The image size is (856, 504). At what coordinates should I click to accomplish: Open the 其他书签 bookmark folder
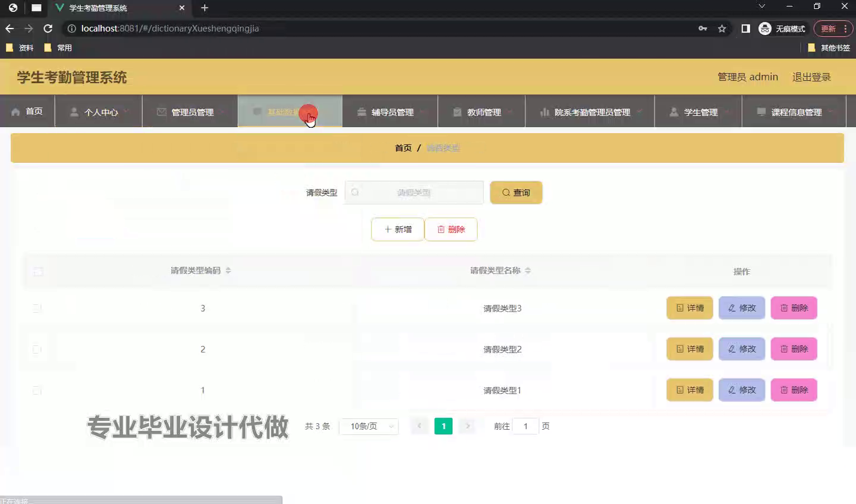click(829, 48)
